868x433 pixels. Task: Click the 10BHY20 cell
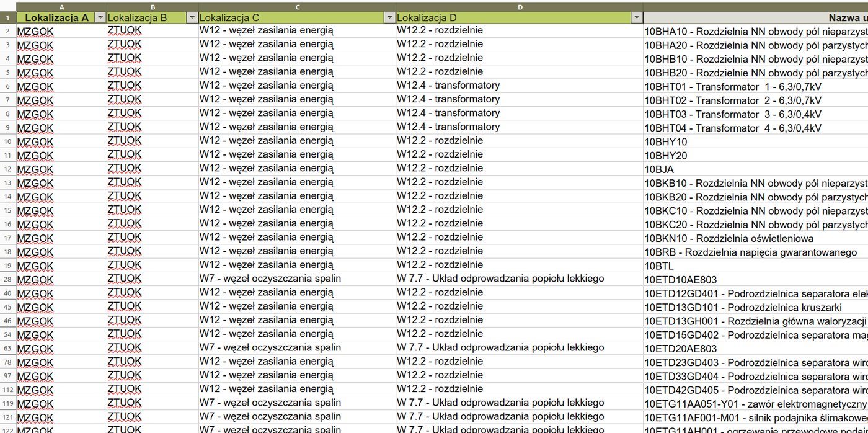755,155
